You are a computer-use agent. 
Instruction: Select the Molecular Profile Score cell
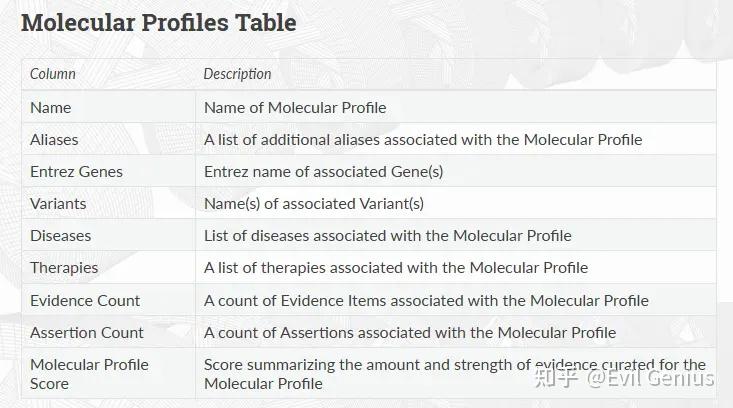click(x=89, y=373)
